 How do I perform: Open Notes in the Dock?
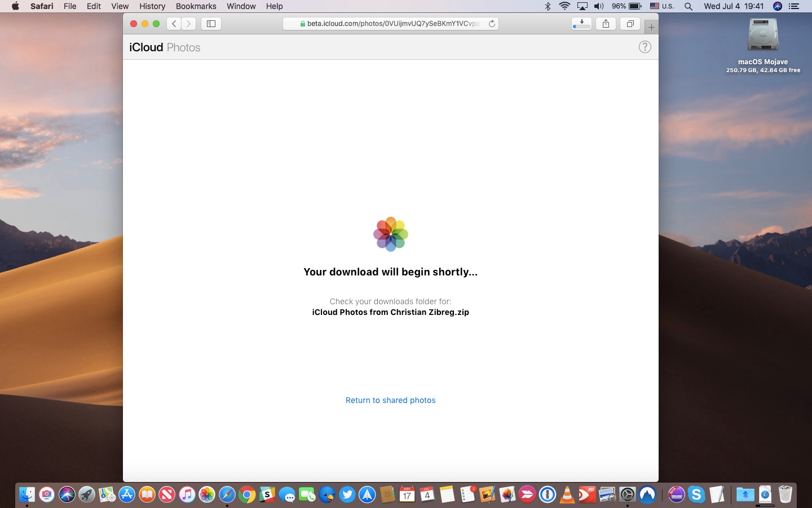pyautogui.click(x=447, y=494)
